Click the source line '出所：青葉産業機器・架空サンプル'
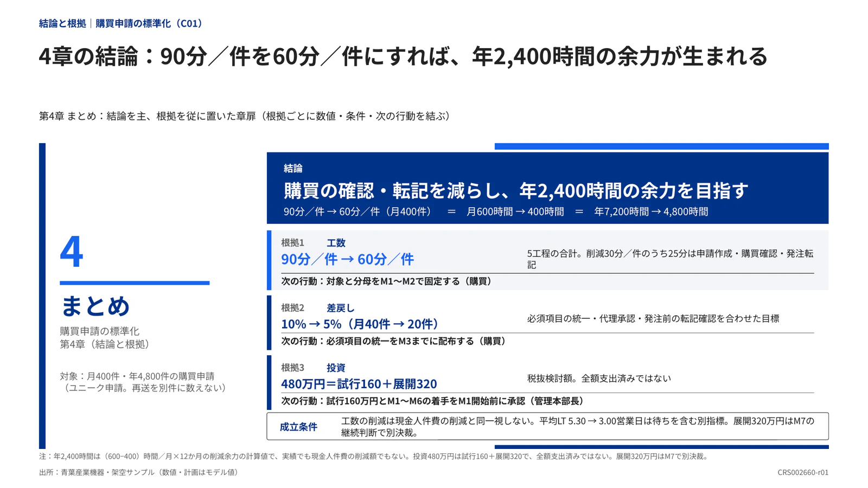 pyautogui.click(x=141, y=472)
